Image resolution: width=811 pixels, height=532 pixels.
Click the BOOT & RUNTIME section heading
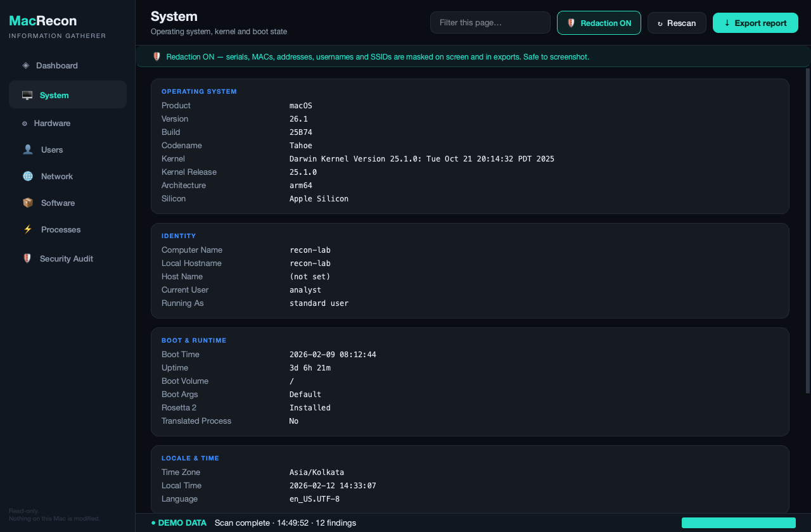(194, 340)
